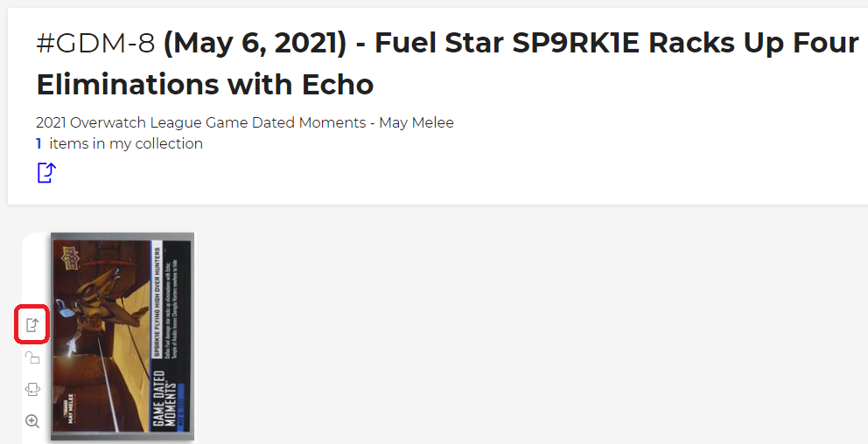
Task: Click "items in my collection" text
Action: click(126, 143)
